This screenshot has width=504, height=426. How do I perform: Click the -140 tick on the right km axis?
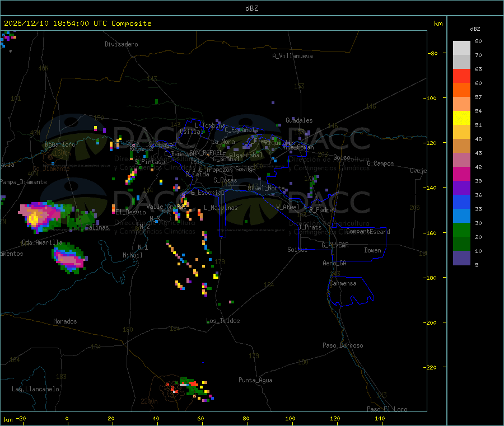click(432, 188)
